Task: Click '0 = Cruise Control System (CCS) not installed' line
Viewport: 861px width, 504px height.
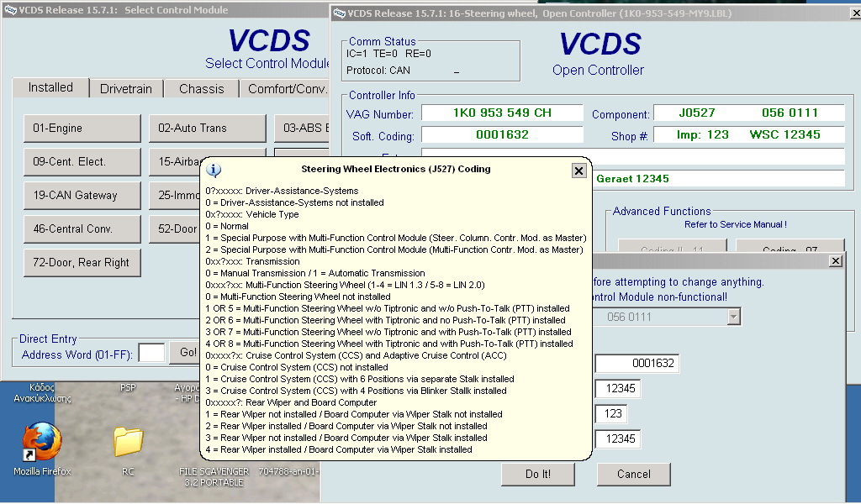Action: pos(297,367)
